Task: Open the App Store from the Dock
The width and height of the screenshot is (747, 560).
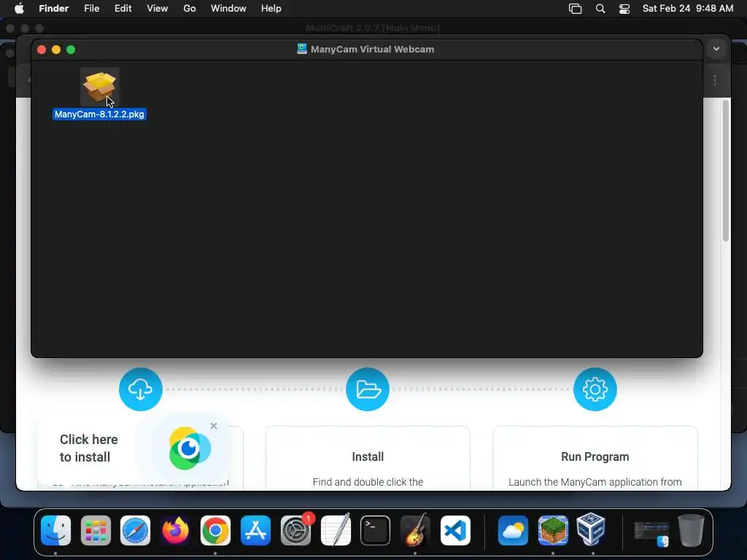Action: pyautogui.click(x=255, y=530)
